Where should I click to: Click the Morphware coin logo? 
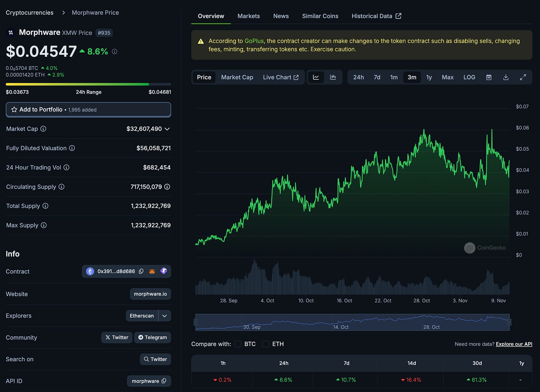(11, 33)
